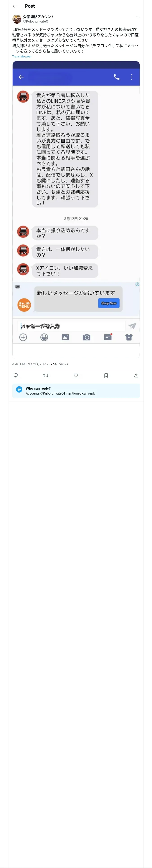Click the back arrow beside Post
Screen dimensions: 152x868
(x=14, y=6)
